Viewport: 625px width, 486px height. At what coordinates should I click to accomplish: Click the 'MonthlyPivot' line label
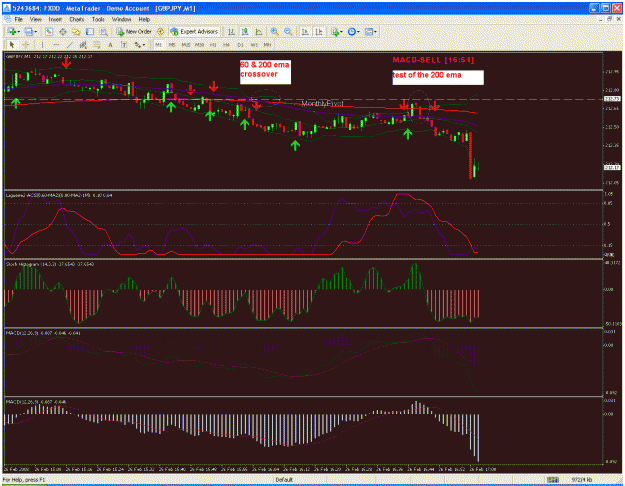click(322, 104)
